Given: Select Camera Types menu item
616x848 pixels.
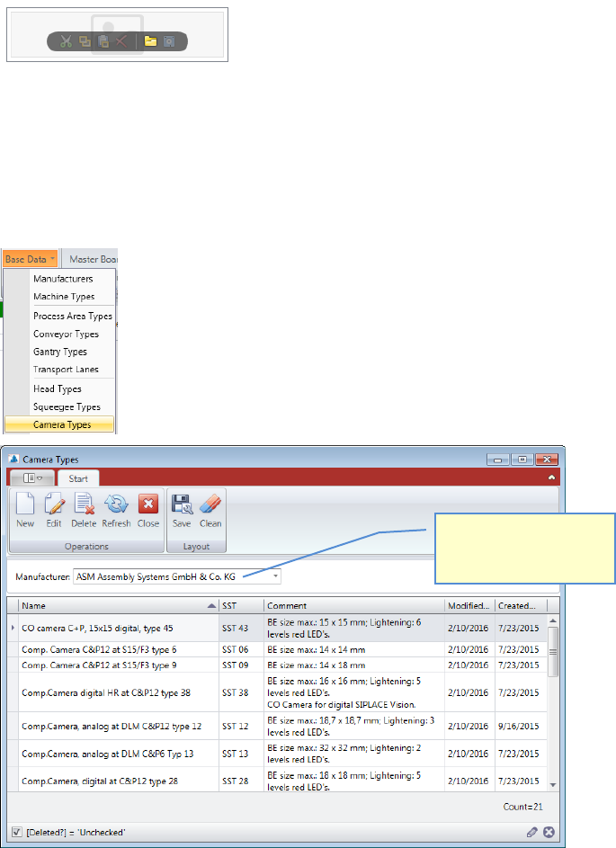Looking at the screenshot, I should 59,424.
